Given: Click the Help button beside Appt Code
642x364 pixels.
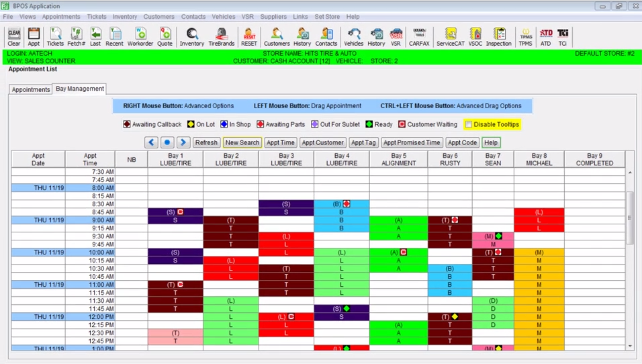Looking at the screenshot, I should click(491, 142).
